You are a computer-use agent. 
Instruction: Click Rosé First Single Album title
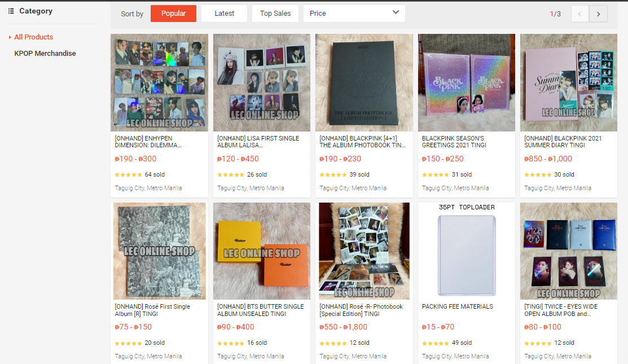pyautogui.click(x=152, y=310)
